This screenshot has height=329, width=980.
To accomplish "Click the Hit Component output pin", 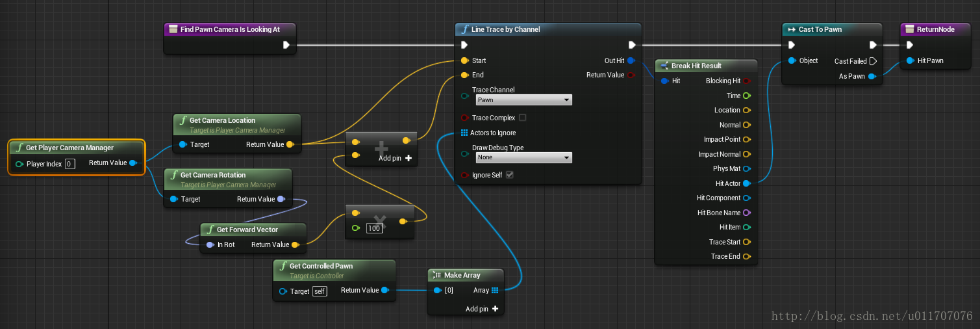I will coord(746,198).
